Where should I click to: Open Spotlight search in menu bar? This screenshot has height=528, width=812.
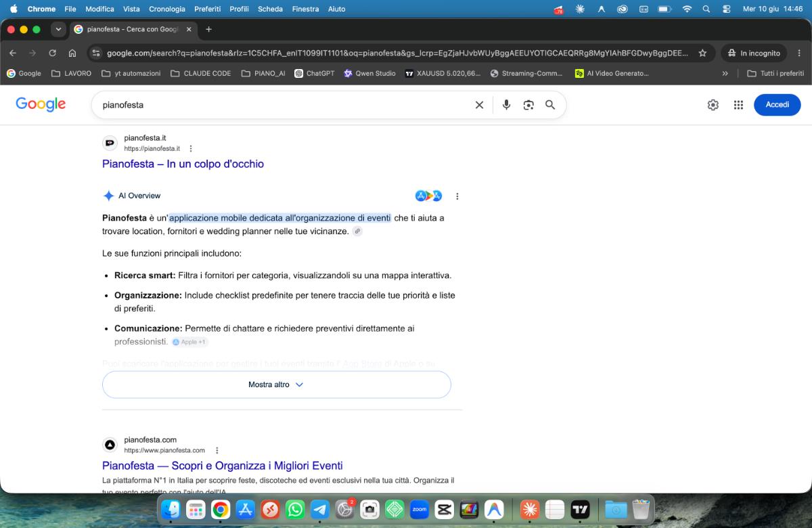(x=706, y=9)
